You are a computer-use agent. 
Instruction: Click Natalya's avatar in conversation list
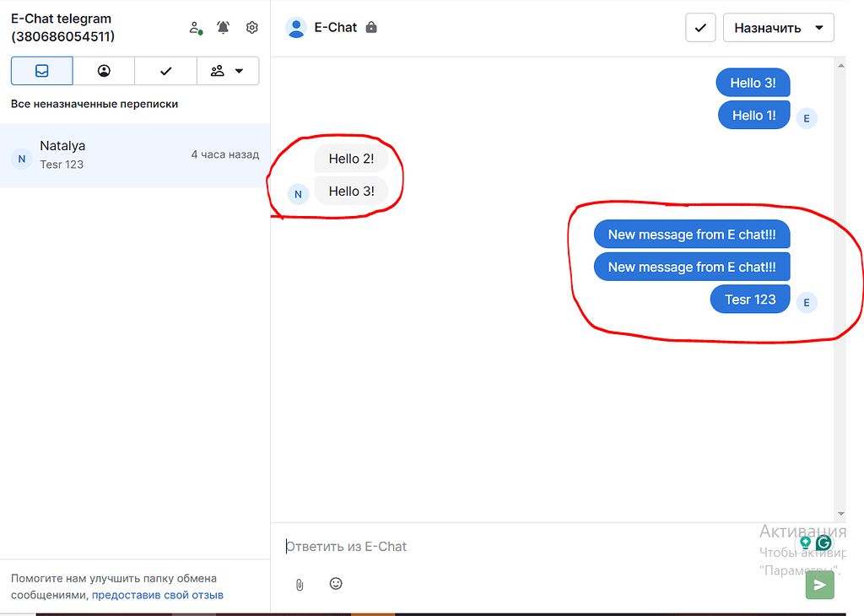coord(21,158)
